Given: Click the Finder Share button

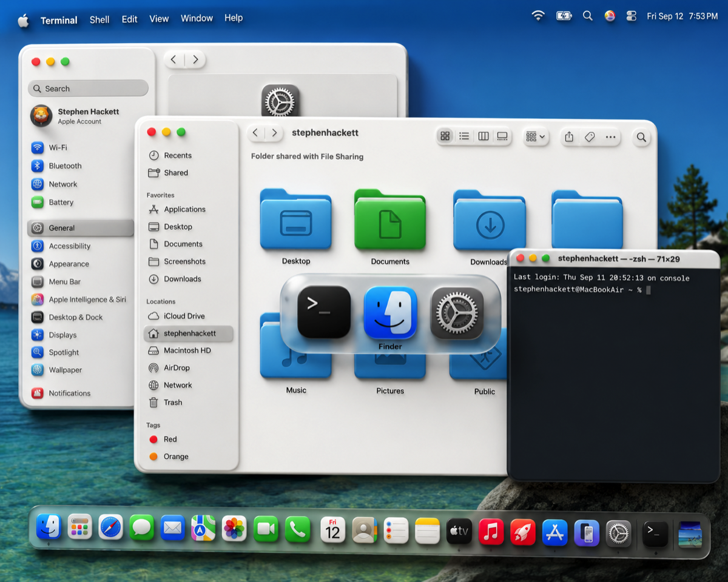Looking at the screenshot, I should (569, 137).
